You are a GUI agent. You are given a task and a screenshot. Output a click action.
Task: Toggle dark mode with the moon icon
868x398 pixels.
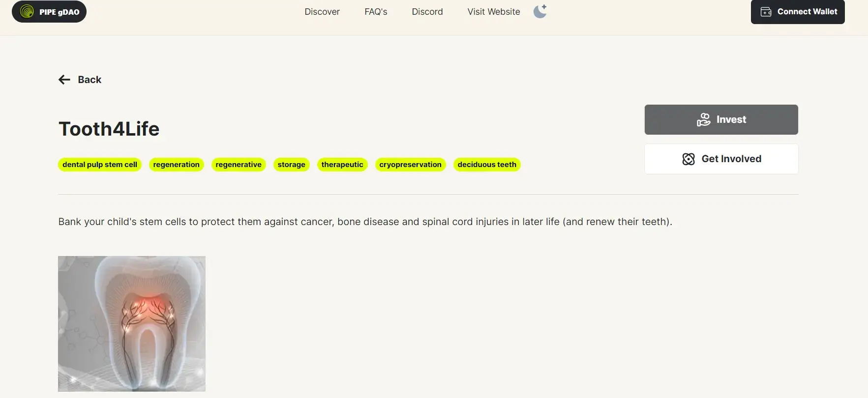540,11
